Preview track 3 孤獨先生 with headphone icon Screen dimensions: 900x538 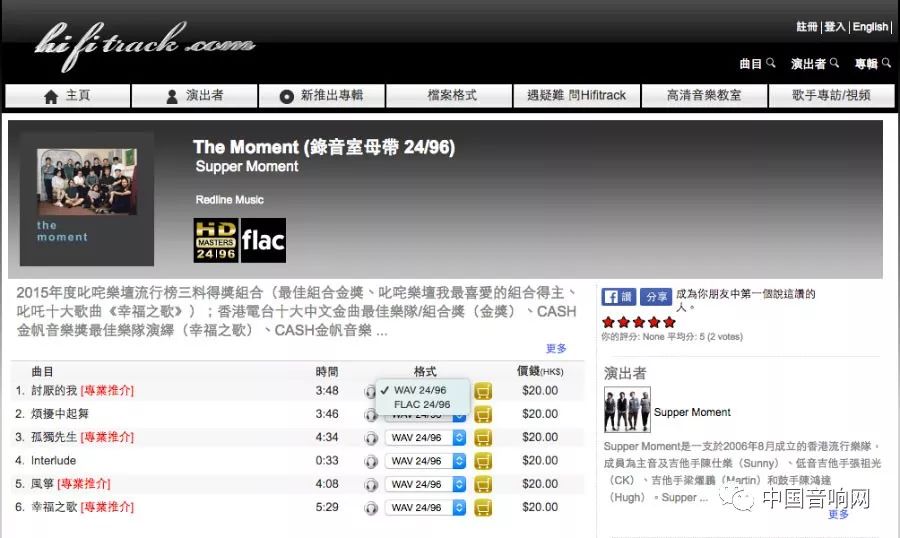point(371,438)
